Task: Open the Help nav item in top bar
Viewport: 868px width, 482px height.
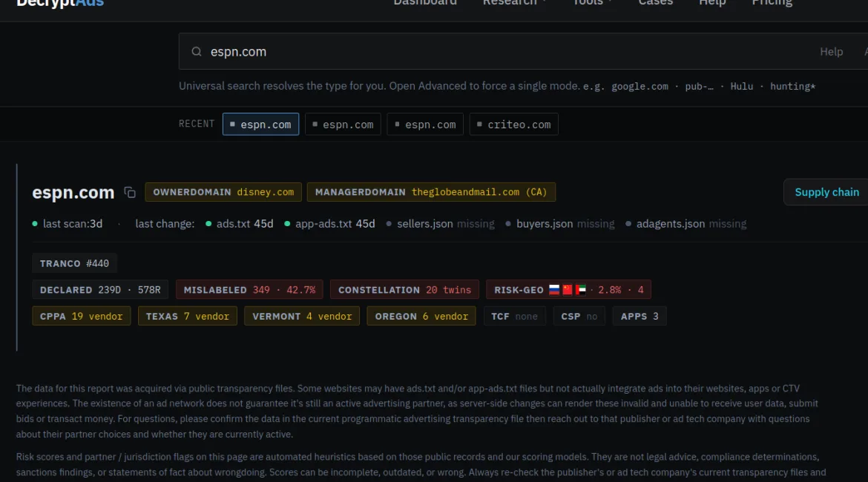Action: coord(712,3)
